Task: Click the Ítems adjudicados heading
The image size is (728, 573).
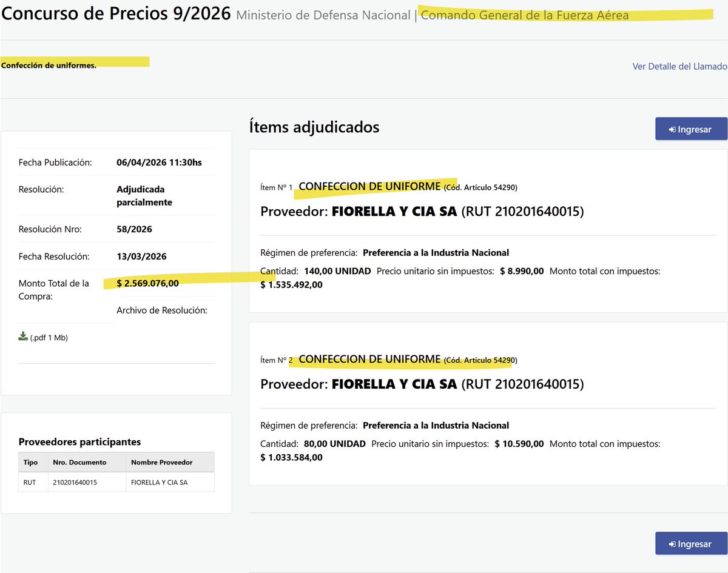Action: click(314, 127)
